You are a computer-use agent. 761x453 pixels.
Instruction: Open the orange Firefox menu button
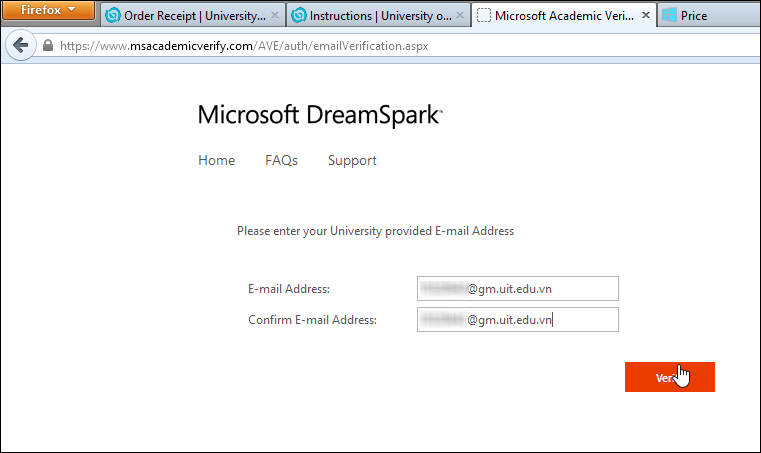(x=49, y=12)
